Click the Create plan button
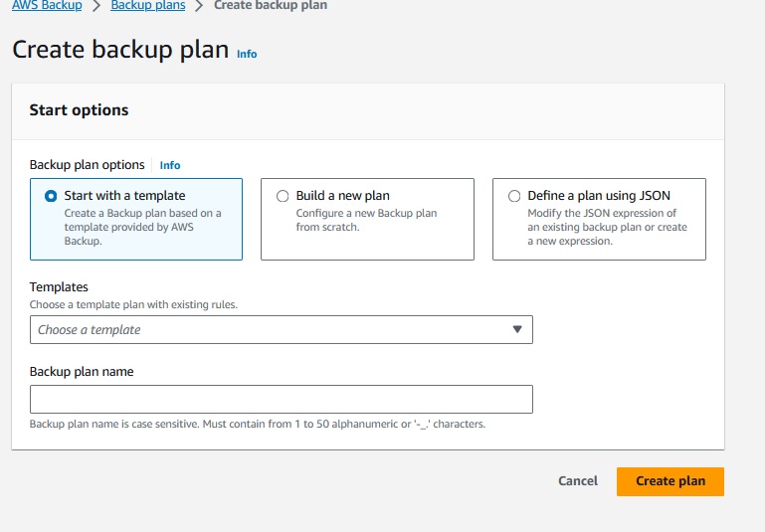This screenshot has width=765, height=532. [x=670, y=481]
